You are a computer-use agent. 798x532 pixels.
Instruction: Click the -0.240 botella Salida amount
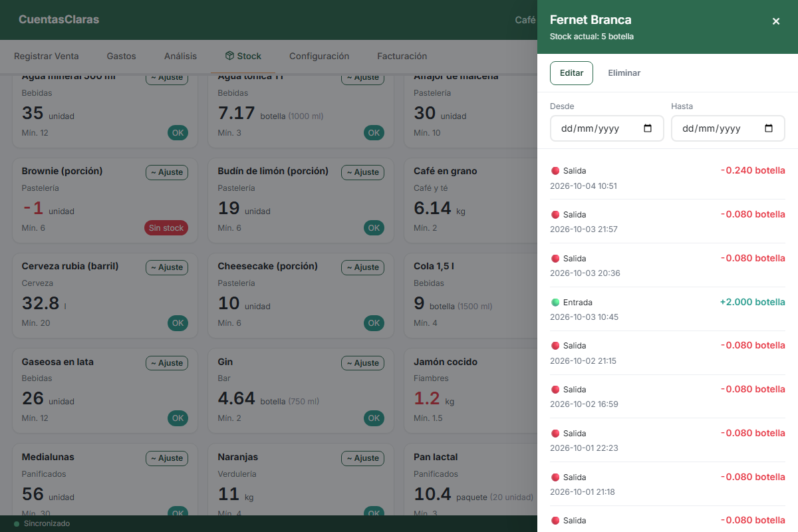(753, 170)
